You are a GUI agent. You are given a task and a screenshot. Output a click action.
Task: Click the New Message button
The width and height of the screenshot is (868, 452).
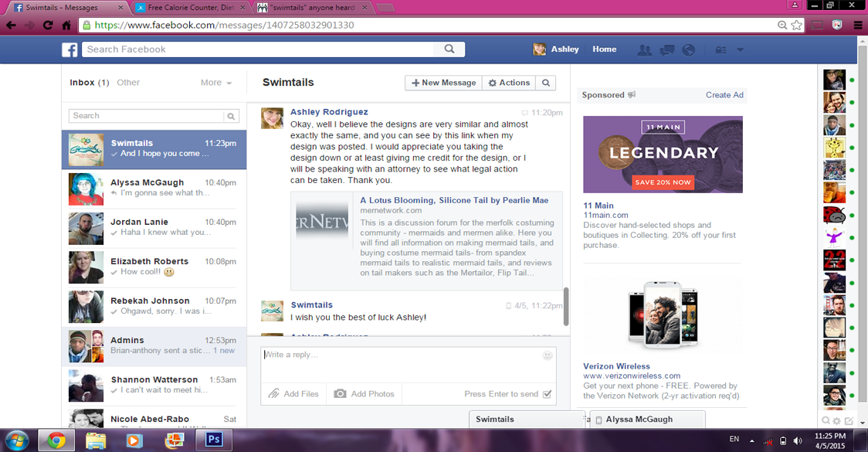(443, 83)
